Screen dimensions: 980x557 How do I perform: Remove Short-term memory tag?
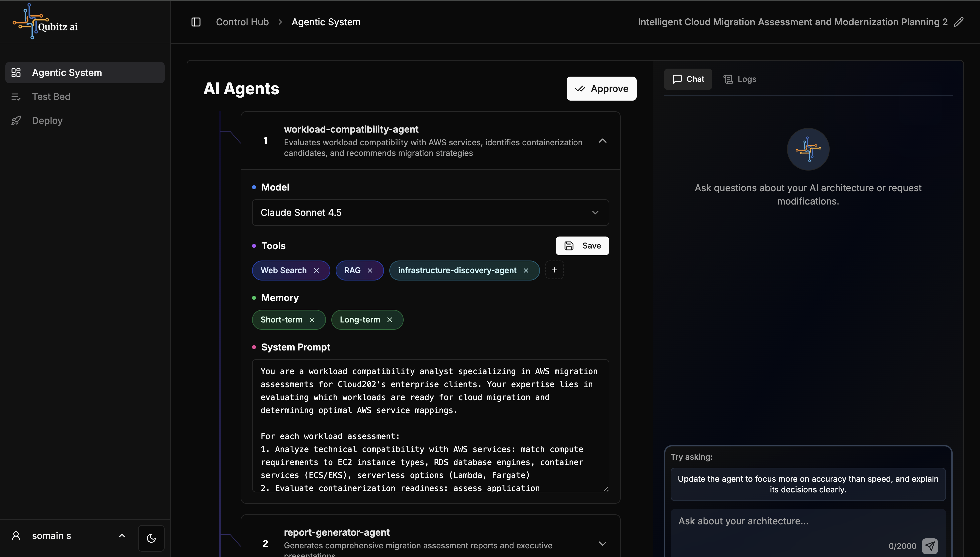click(312, 320)
